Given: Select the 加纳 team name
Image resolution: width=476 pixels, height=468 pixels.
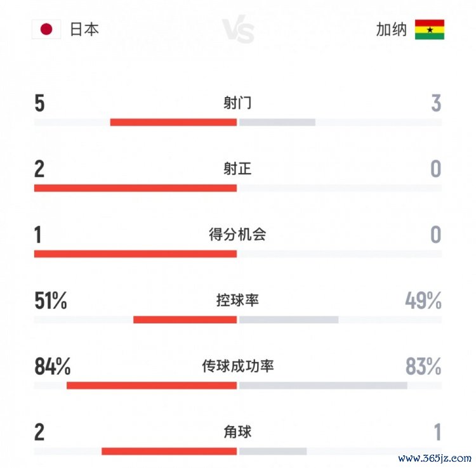Looking at the screenshot, I should tap(391, 29).
